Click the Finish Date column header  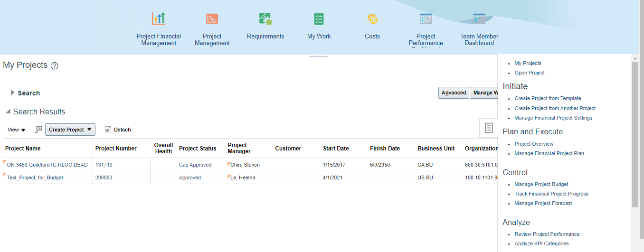385,149
